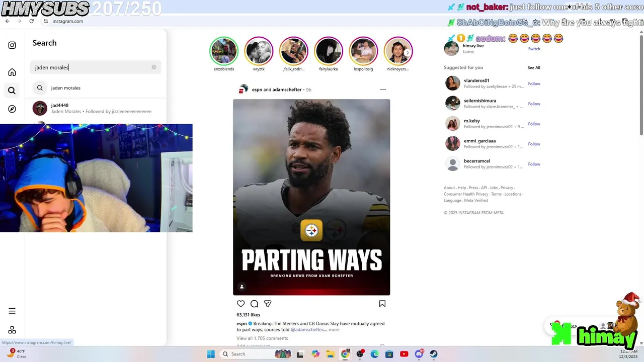Image resolution: width=644 pixels, height=362 pixels.
Task: Open the Parting Ways post image
Action: click(x=311, y=197)
